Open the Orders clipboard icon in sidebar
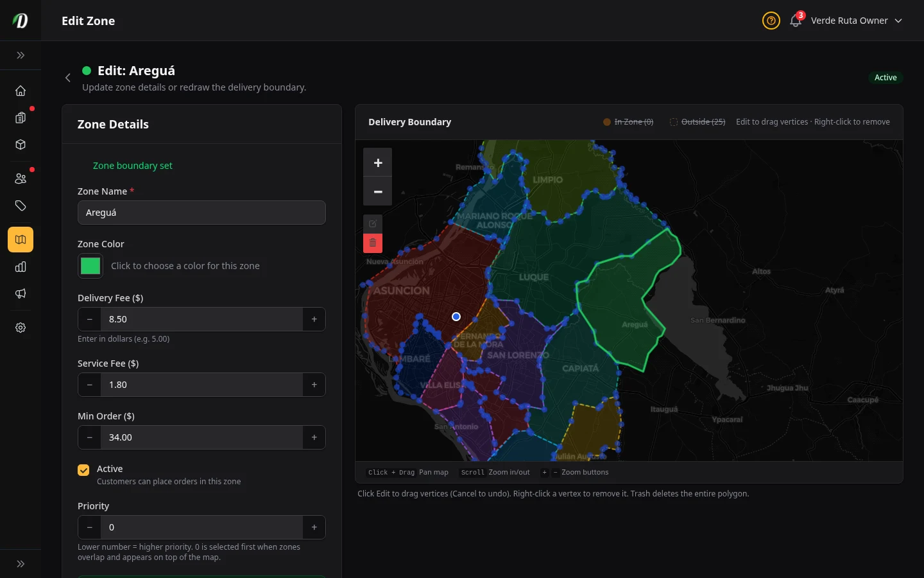Screen dimensions: 924x578 pyautogui.click(x=21, y=118)
